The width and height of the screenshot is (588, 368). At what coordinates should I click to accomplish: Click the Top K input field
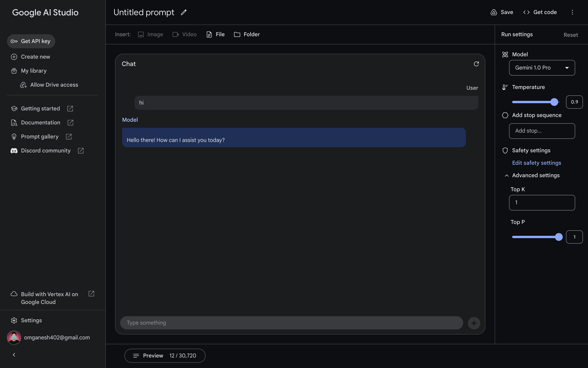[542, 202]
